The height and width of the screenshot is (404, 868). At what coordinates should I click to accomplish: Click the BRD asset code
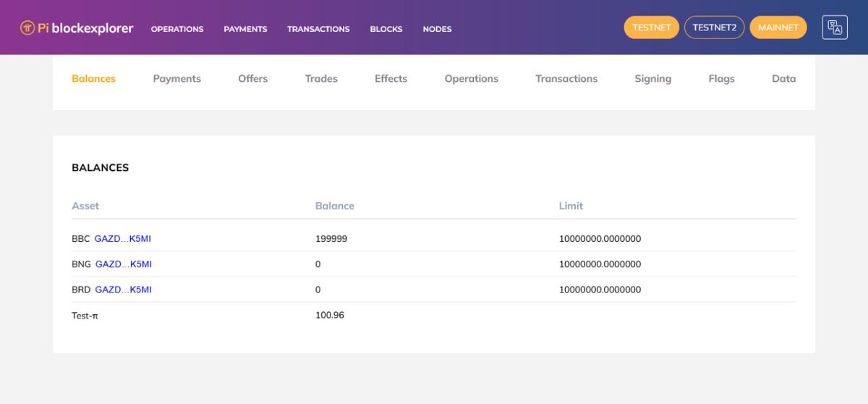pos(81,289)
